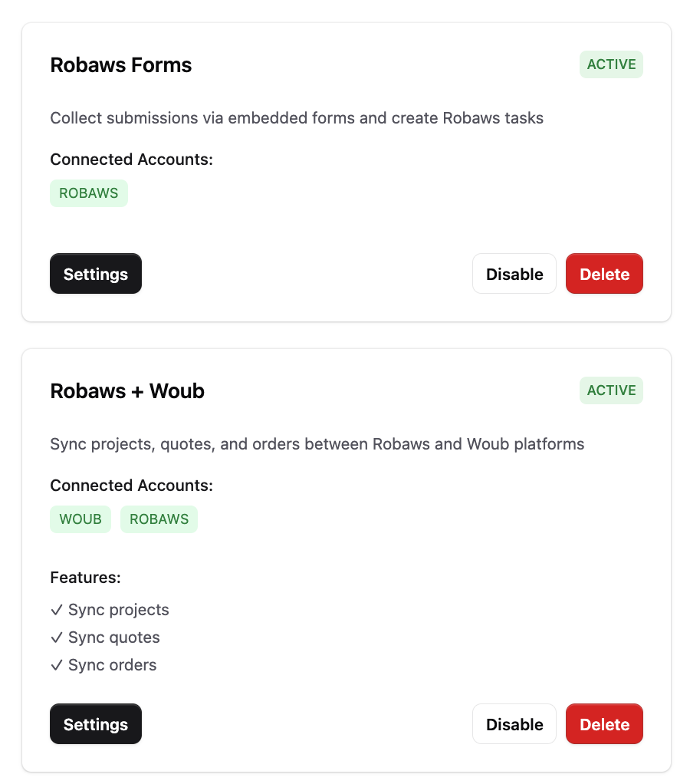
Task: Select the ROBAWS account tag in Robaws Forms
Action: pos(89,193)
